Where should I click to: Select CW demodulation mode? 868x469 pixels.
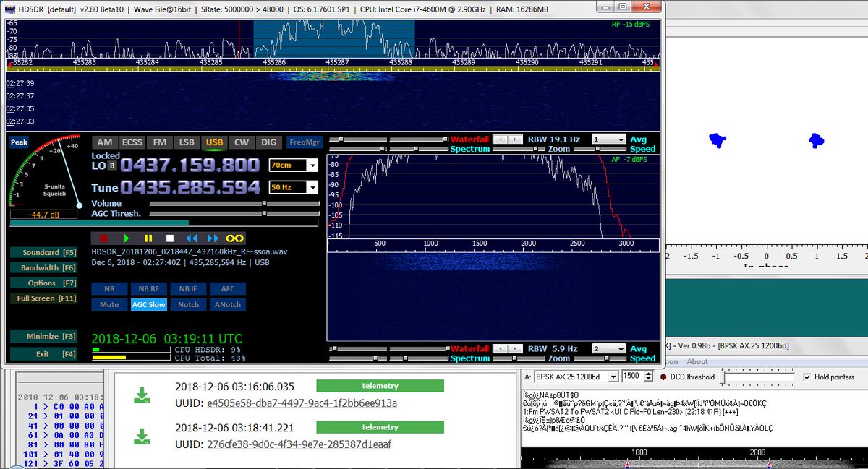242,142
